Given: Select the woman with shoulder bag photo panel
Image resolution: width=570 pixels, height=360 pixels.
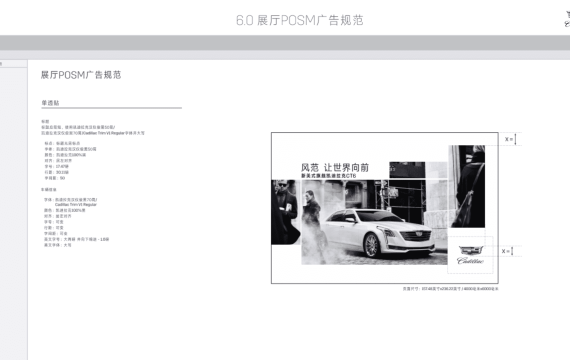Looking at the screenshot, I should click(467, 186).
